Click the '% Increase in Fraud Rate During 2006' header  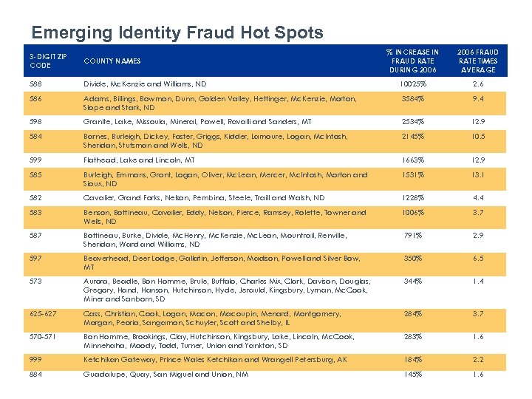413,61
